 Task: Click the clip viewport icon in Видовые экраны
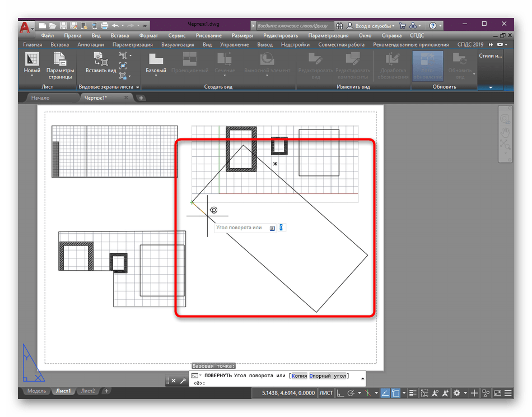coord(123,65)
